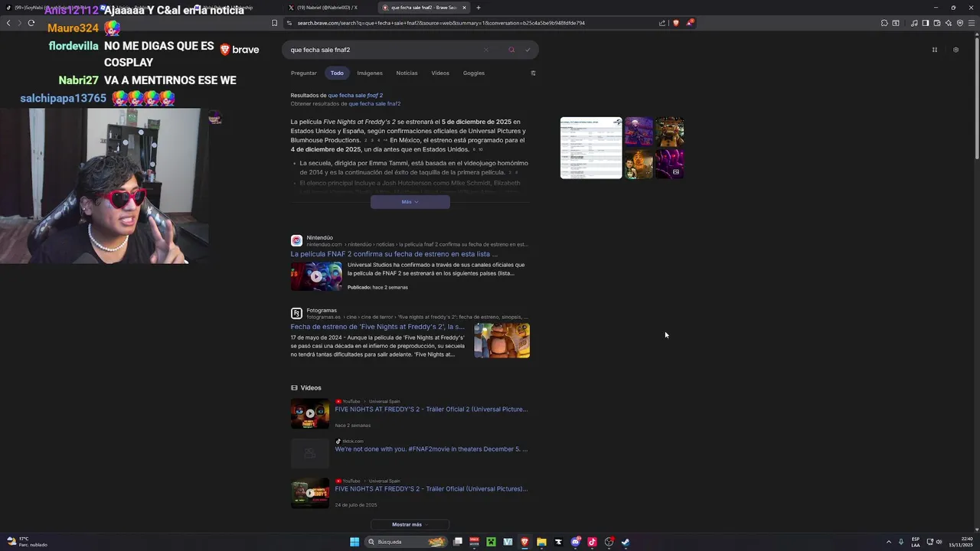
Task: Expand the AI summary with Más
Action: click(410, 202)
